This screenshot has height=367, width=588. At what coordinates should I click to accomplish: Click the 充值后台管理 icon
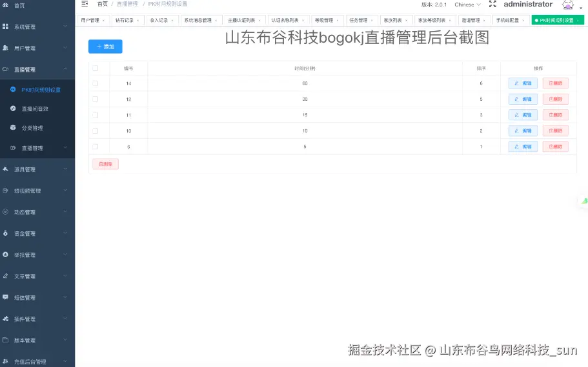point(5,361)
